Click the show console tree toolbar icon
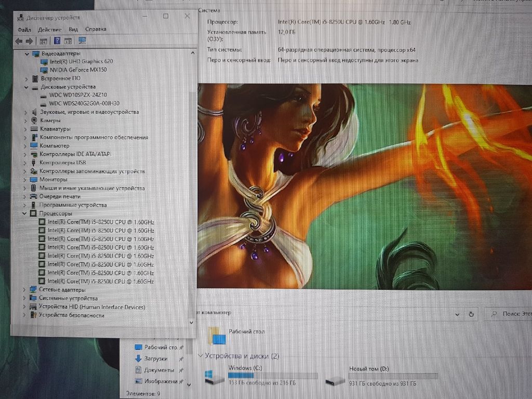The height and width of the screenshot is (399, 532). pos(43,41)
